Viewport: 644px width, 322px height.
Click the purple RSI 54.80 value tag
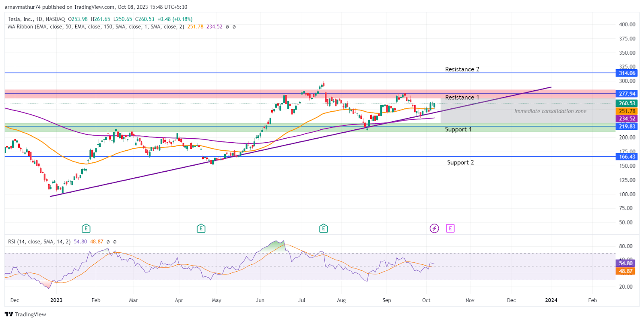pyautogui.click(x=625, y=263)
